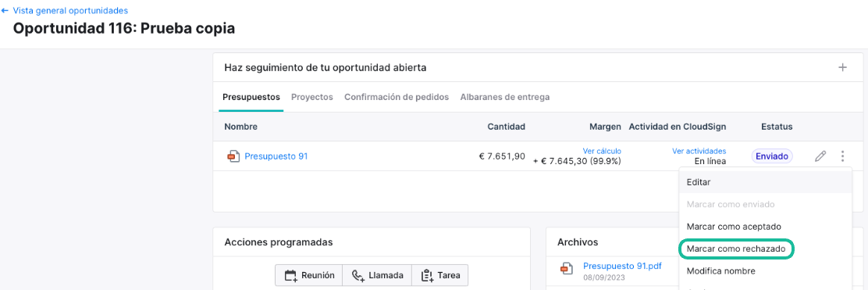This screenshot has width=868, height=290.
Task: Open the Confirmación de pedidos tab
Action: point(397,97)
